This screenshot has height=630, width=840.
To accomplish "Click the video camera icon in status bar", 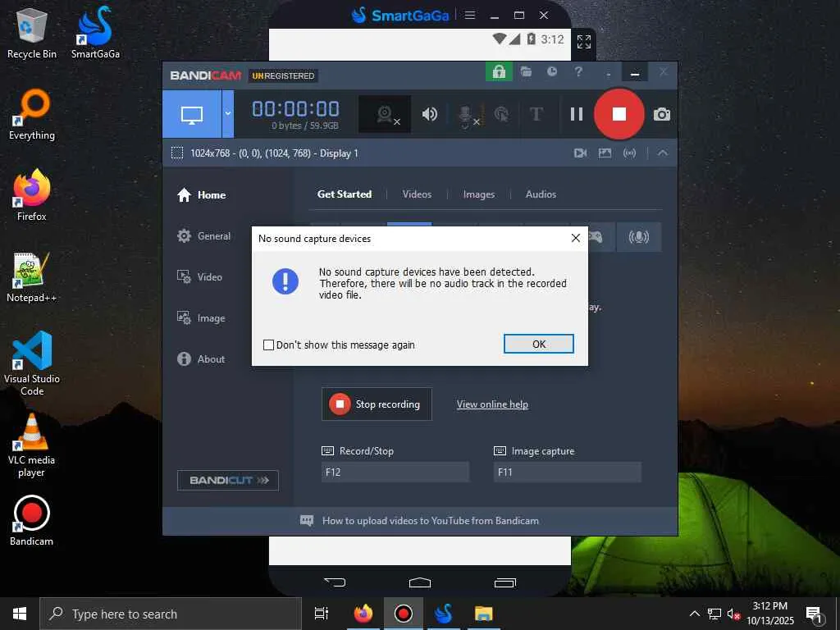I will [580, 153].
